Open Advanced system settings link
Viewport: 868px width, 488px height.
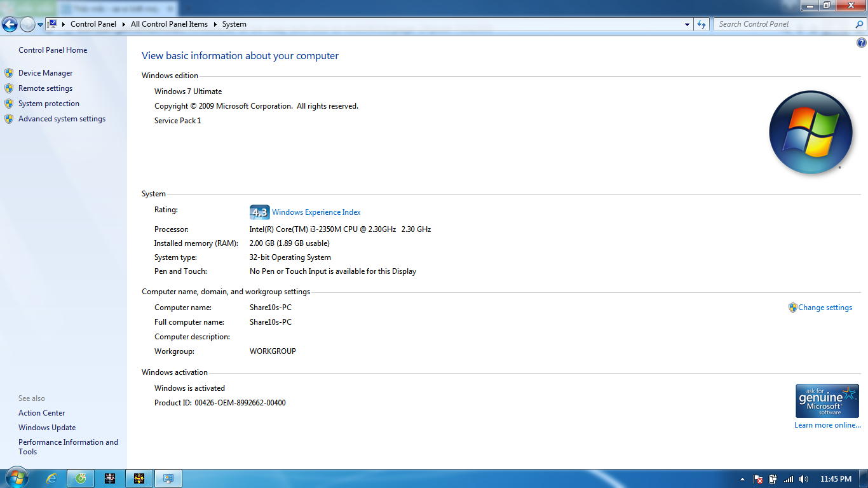point(62,119)
